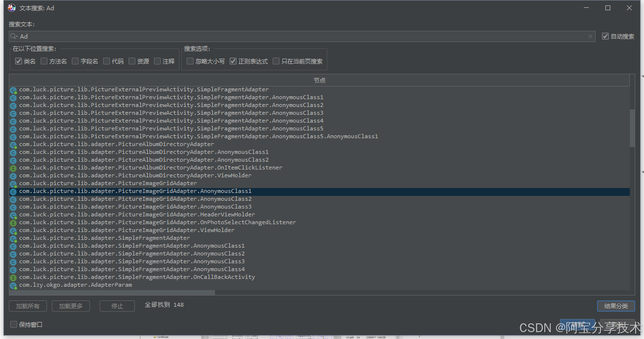Click the interface icon beside PictureAlbumDirectoryAdapter.OnItemClickListener
This screenshot has width=644, height=339.
14,168
